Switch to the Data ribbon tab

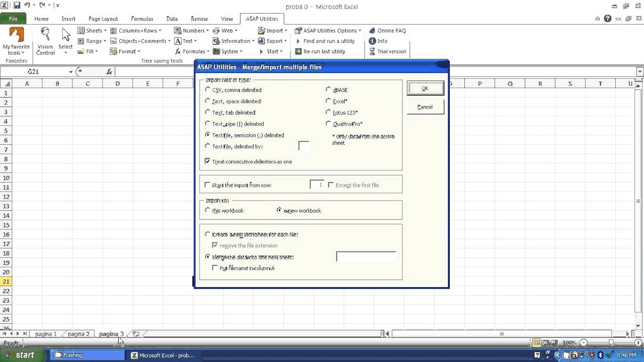pos(172,19)
